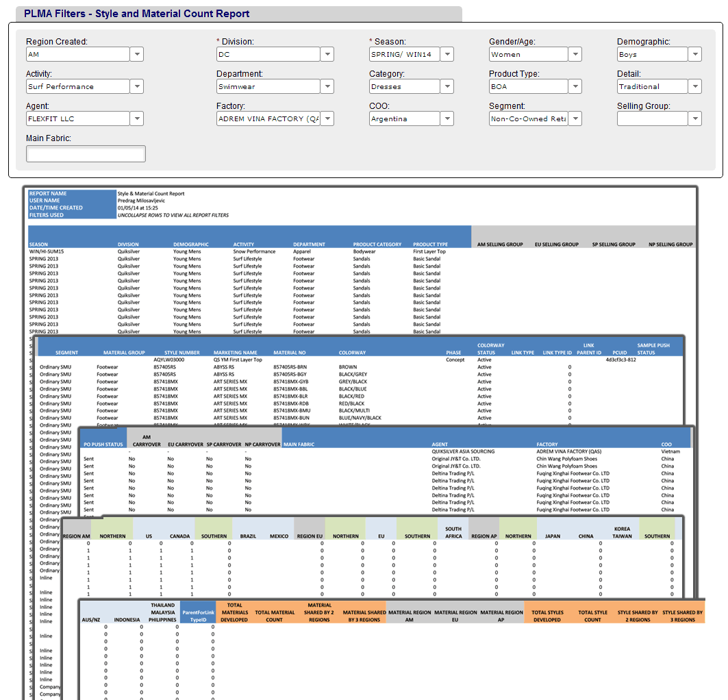Select PCUID value 4d3cf3c3-812
The height and width of the screenshot is (700, 728).
tap(620, 360)
